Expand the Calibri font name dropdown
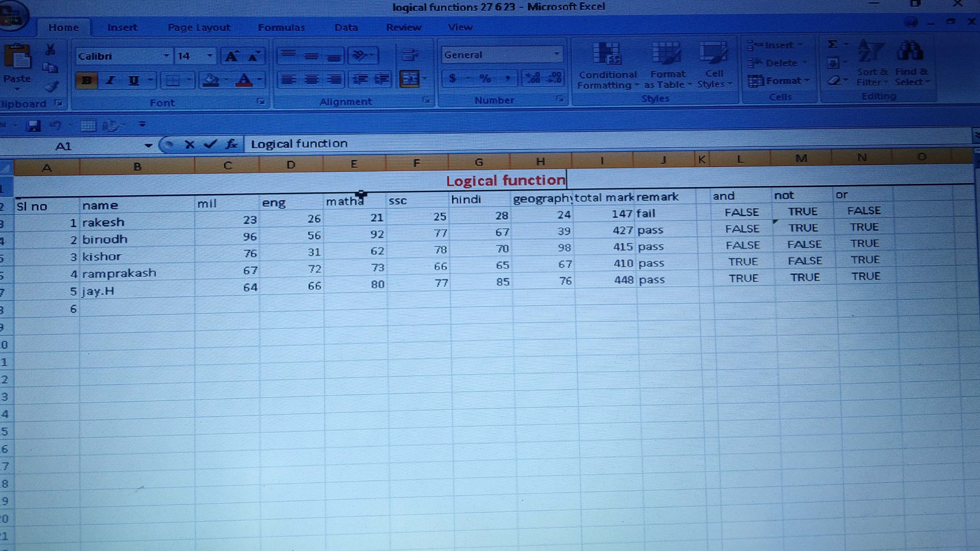The image size is (980, 551). pos(166,56)
